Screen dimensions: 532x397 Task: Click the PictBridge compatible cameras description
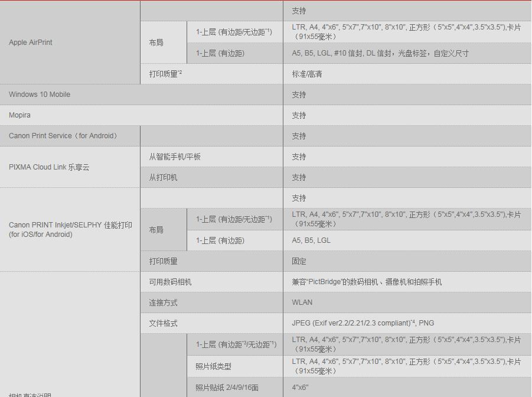coord(367,282)
